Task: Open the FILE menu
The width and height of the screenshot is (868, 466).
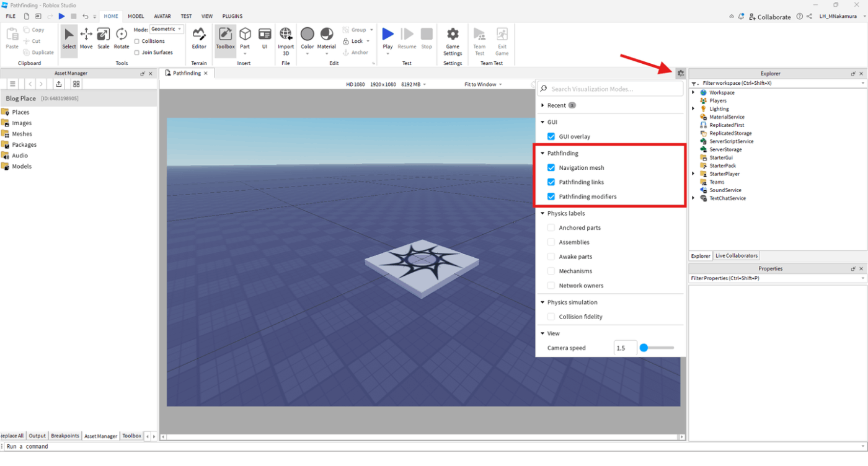Action: (11, 16)
